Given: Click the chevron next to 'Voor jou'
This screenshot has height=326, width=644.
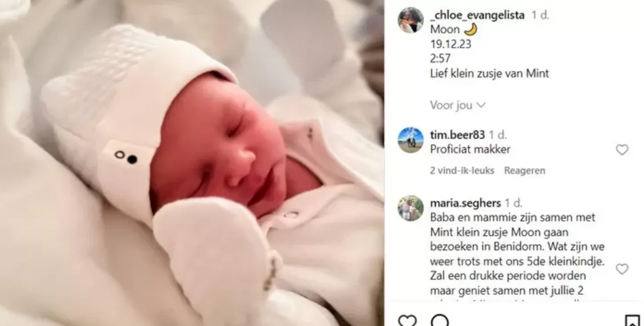Looking at the screenshot, I should tap(480, 105).
